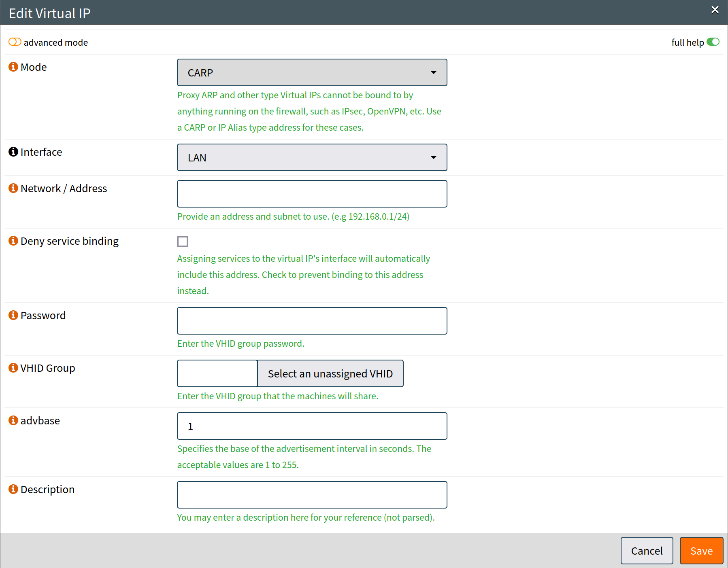Click the info icon beside Description

13,489
